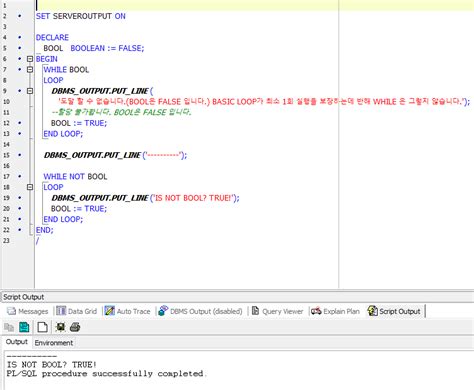This screenshot has height=390, width=474.
Task: Collapse the BEGIN block on line 6
Action: [30, 59]
